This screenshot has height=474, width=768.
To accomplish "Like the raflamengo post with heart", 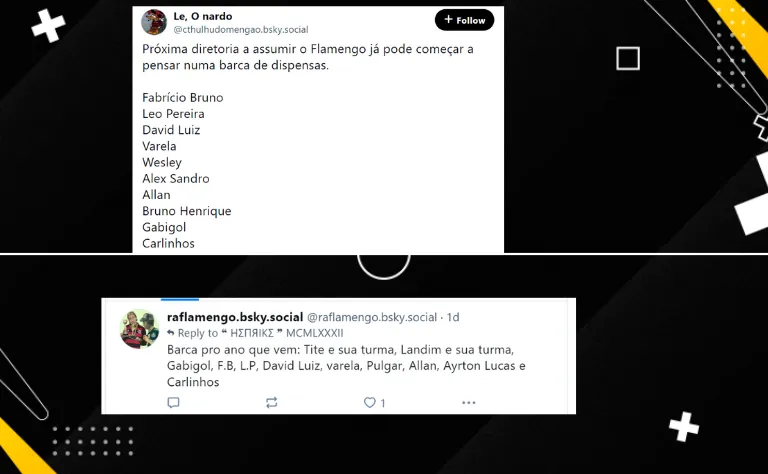I will pyautogui.click(x=368, y=403).
